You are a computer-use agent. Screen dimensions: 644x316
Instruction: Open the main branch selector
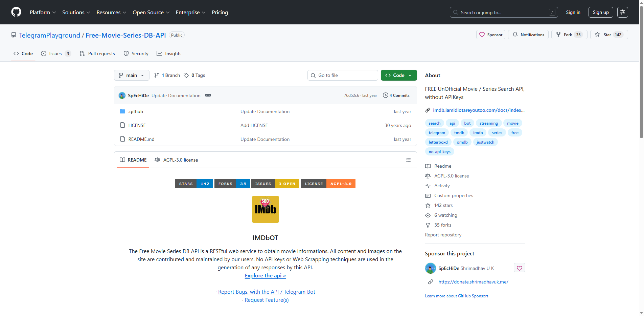point(132,75)
